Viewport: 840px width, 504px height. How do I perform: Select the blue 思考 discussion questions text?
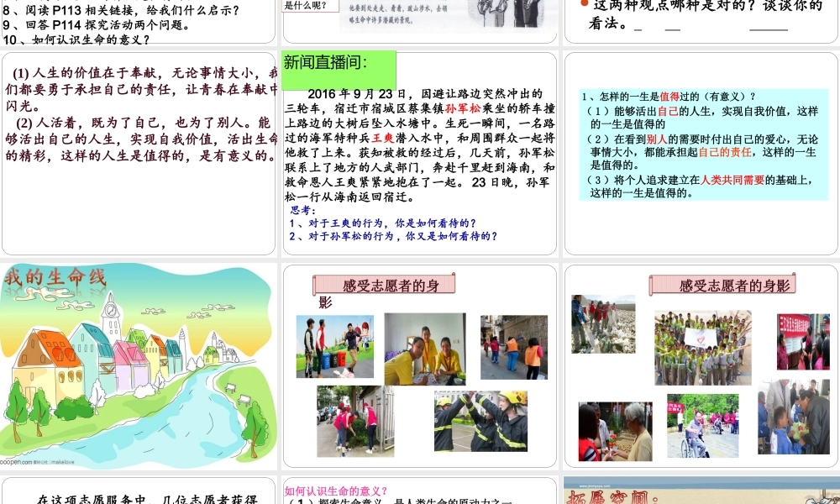[399, 227]
